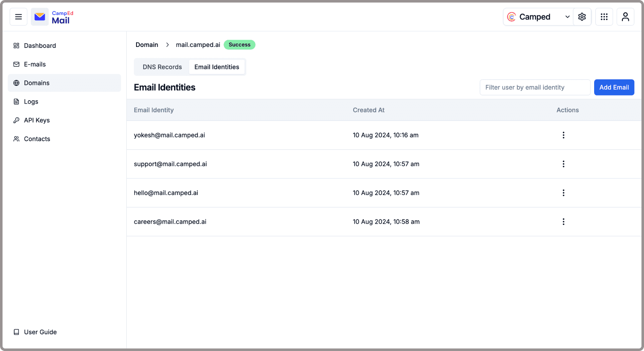
Task: Open actions menu for support@mail.camped.ai
Action: [x=563, y=164]
